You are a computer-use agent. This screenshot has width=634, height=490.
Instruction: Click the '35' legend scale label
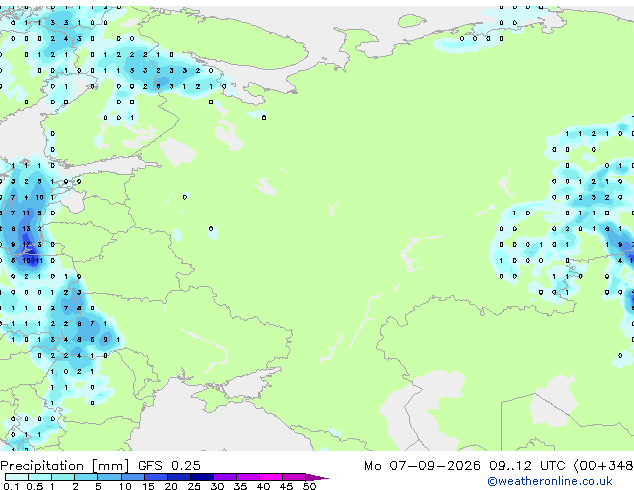click(x=240, y=486)
